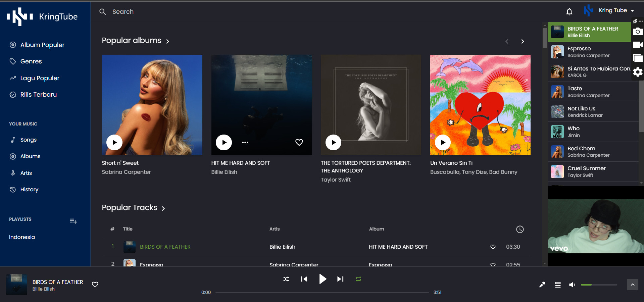Play the Short n' Sweet album
The width and height of the screenshot is (644, 302).
tap(114, 142)
